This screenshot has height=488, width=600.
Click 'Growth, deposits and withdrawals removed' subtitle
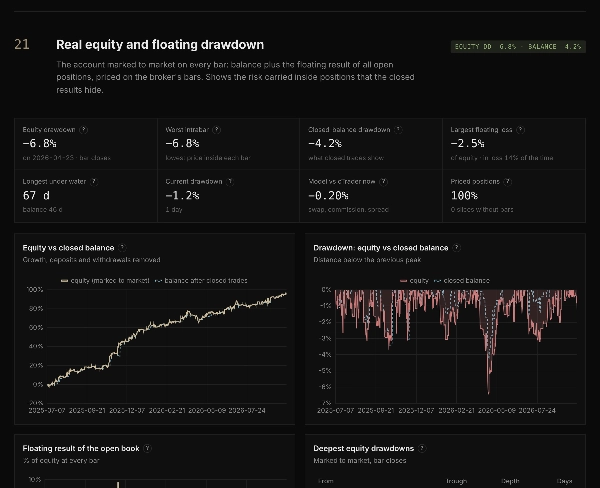91,260
